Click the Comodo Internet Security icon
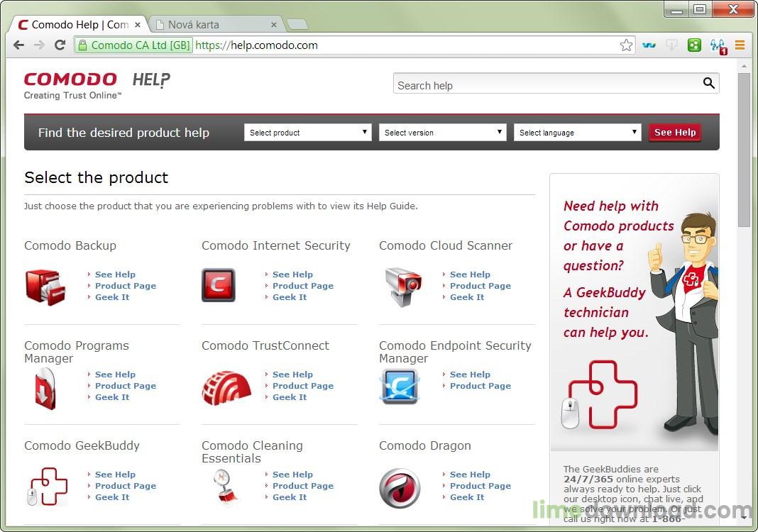The width and height of the screenshot is (758, 532). pos(218,285)
